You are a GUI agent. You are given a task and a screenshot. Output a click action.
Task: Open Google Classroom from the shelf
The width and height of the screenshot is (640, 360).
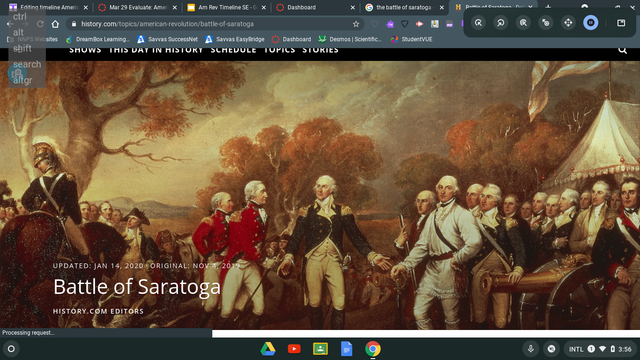(320, 349)
